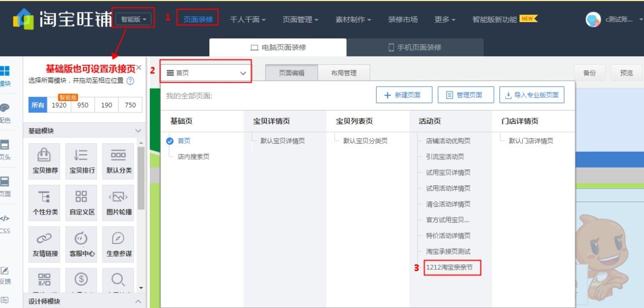Open the 素材制作 dropdown menu

pos(353,19)
